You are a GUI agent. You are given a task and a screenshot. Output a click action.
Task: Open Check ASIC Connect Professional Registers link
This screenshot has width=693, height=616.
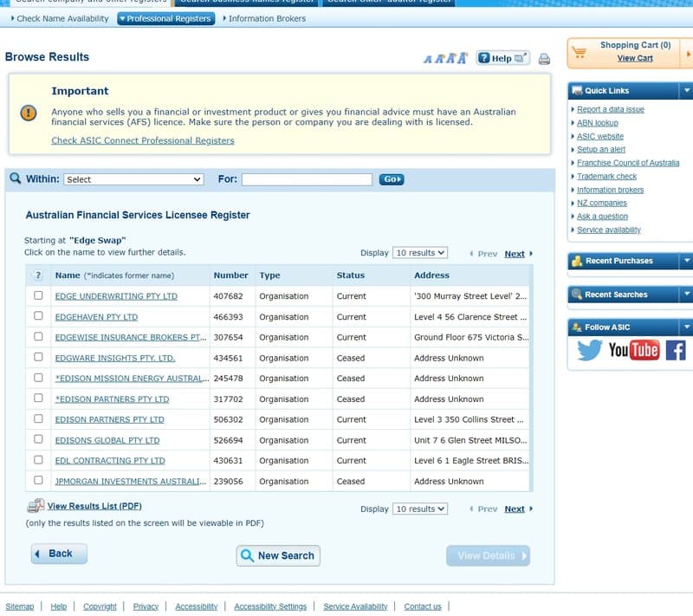143,140
